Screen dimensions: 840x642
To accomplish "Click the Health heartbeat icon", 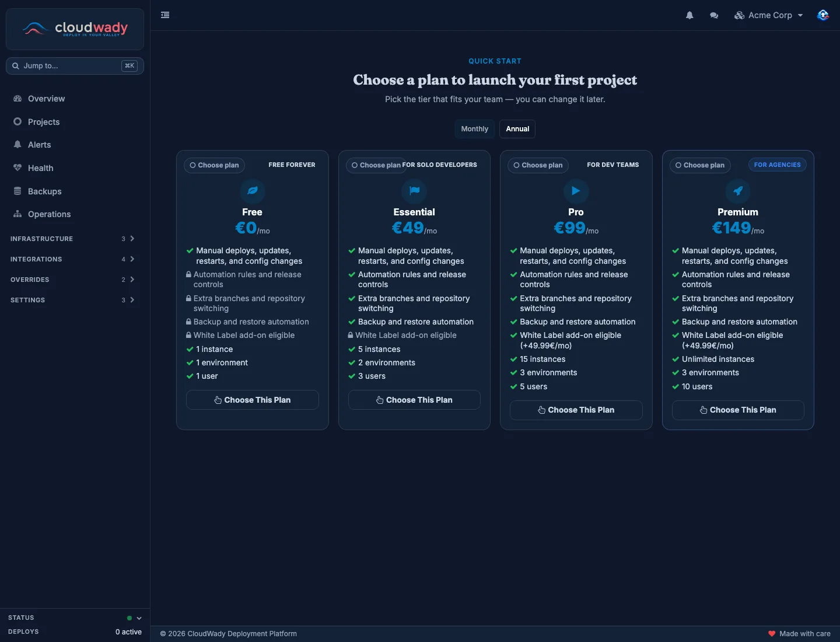I will tap(17, 168).
